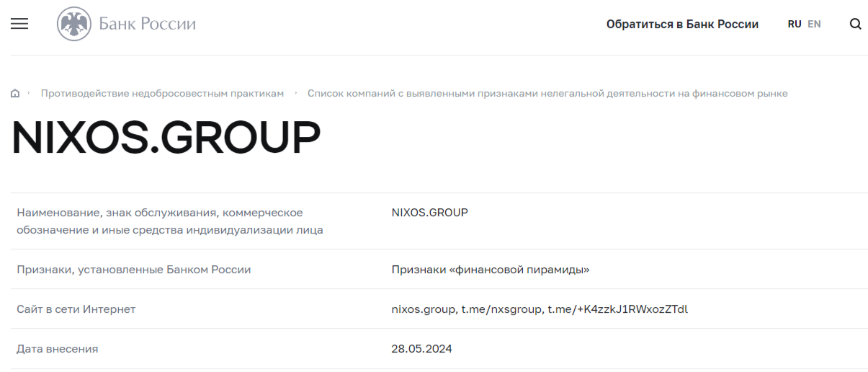Open Список компаний с выявленными признаками breadcrumb
This screenshot has height=372, width=868.
pos(547,94)
